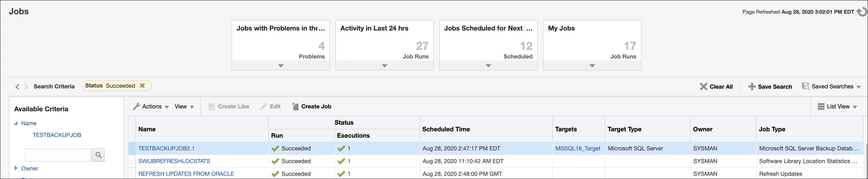The width and height of the screenshot is (868, 179).
Task: Click the Clear All X icon
Action: (x=703, y=86)
